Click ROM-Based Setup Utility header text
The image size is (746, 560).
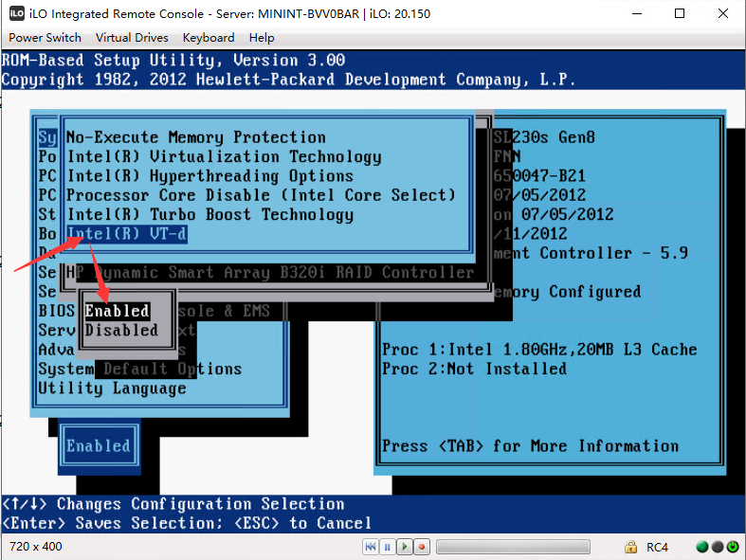click(x=173, y=61)
